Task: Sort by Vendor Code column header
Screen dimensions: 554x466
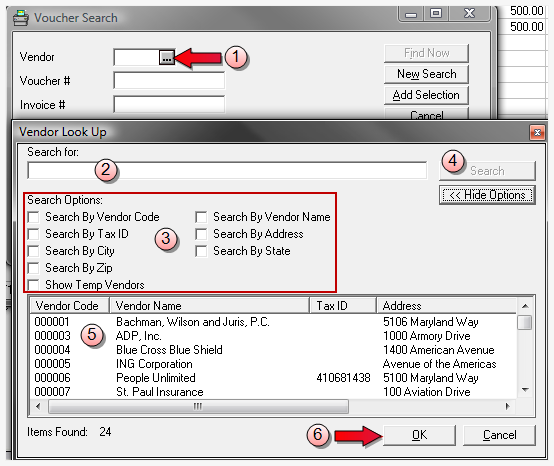Action: click(x=70, y=306)
